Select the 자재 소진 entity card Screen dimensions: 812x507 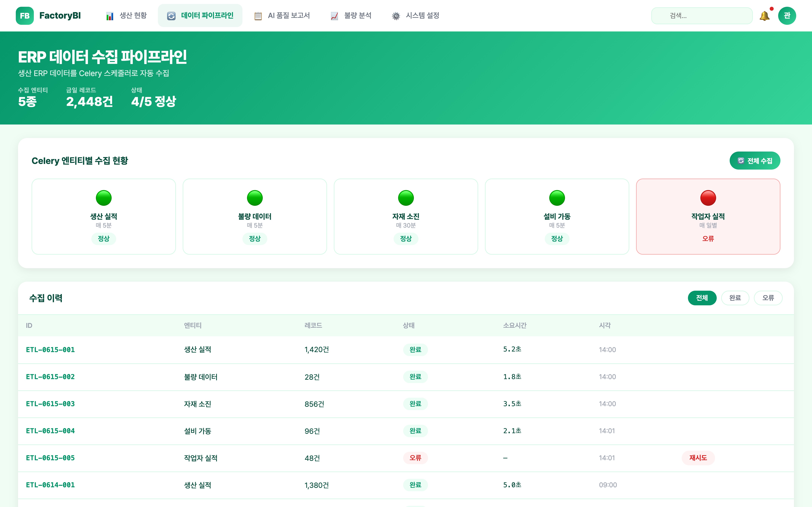tap(406, 217)
